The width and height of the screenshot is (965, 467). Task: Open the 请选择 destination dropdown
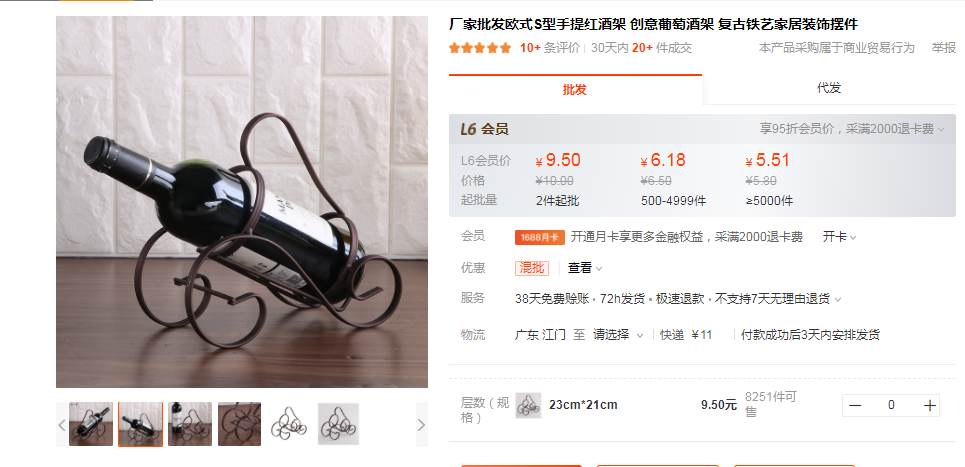point(618,335)
